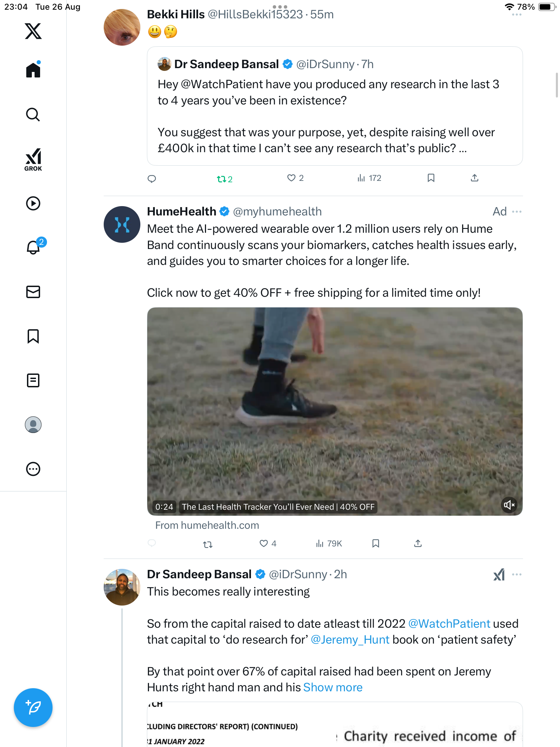Open the Profile page in sidebar
This screenshot has height=747, width=560.
pyautogui.click(x=33, y=425)
